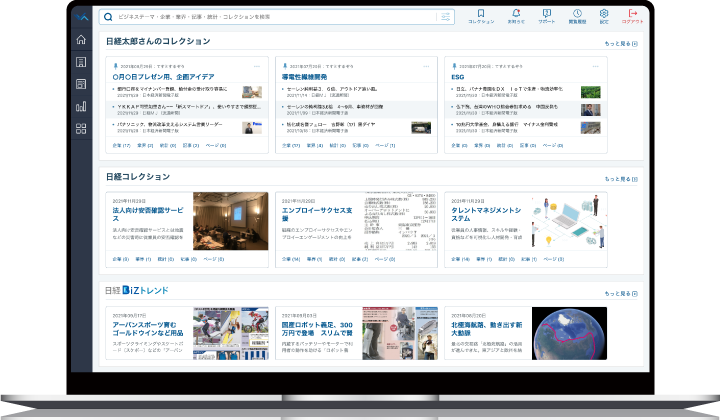Screen dimensions: 720x420
Task: Expand もっと見る for 日経太郎さんのコレクション
Action: coord(621,44)
